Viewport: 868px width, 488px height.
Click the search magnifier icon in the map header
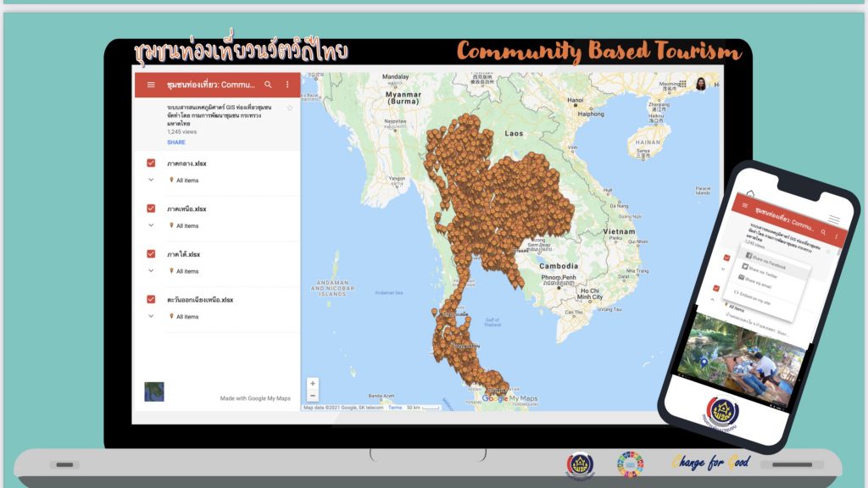point(268,85)
